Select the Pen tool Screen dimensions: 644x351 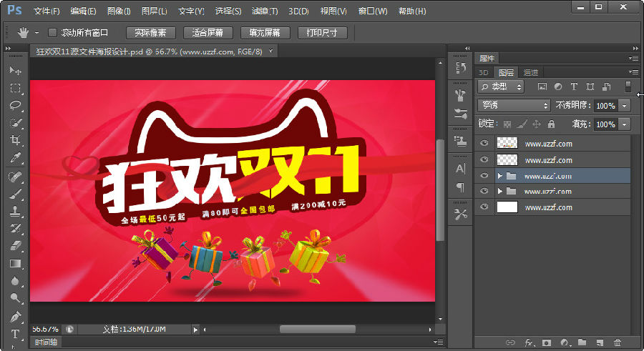tap(15, 317)
